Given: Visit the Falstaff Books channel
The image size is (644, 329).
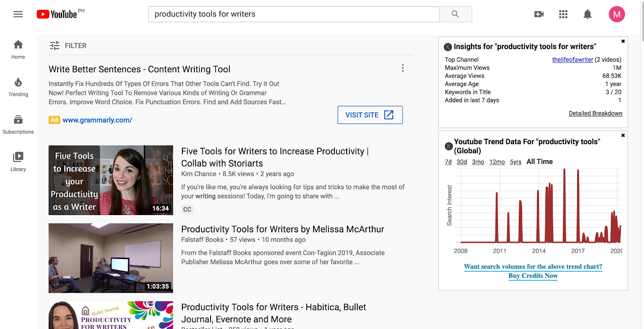Looking at the screenshot, I should (202, 240).
